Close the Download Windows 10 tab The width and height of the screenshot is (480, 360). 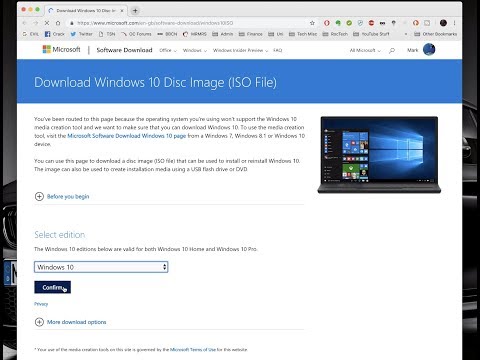point(122,11)
